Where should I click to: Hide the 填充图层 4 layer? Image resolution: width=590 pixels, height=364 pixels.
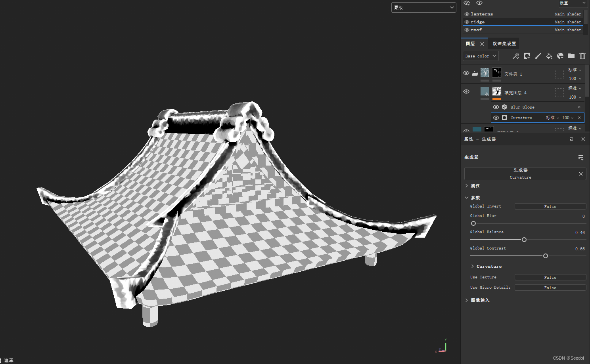click(x=466, y=91)
